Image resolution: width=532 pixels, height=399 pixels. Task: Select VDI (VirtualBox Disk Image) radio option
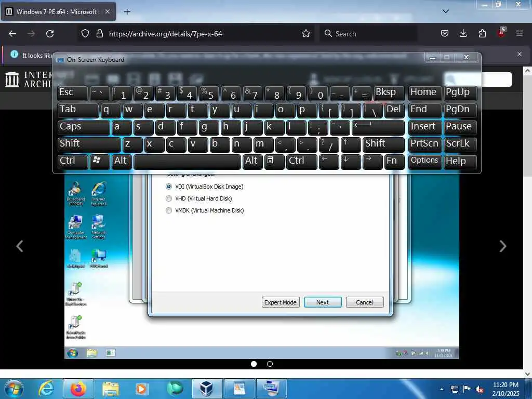(169, 187)
